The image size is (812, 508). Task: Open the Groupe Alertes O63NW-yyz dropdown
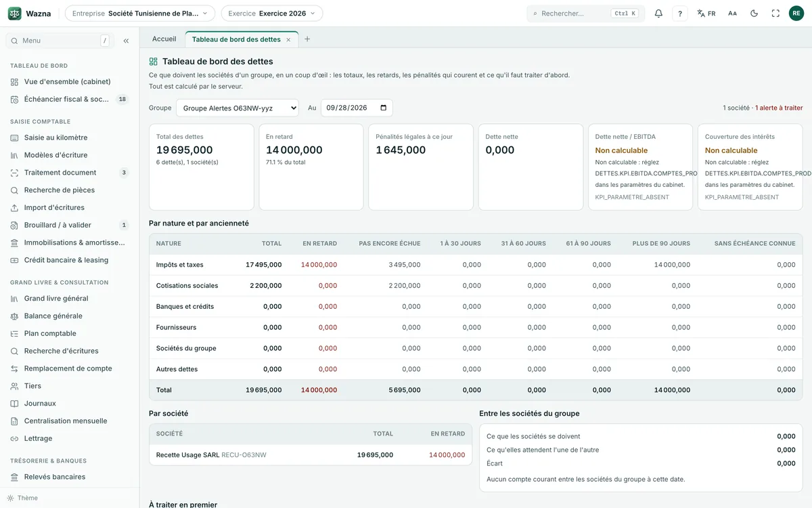click(238, 108)
